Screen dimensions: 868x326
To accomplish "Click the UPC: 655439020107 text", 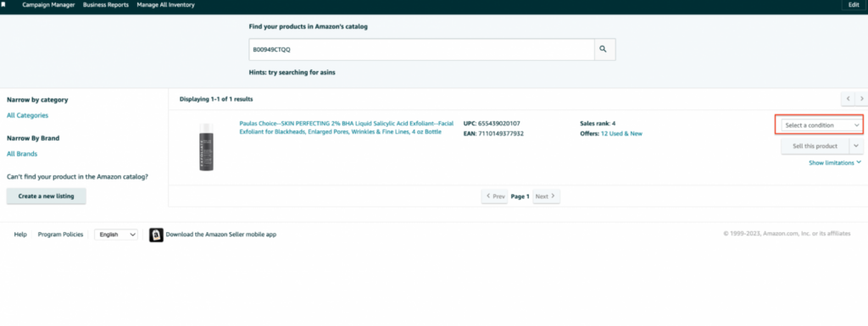I will (492, 124).
